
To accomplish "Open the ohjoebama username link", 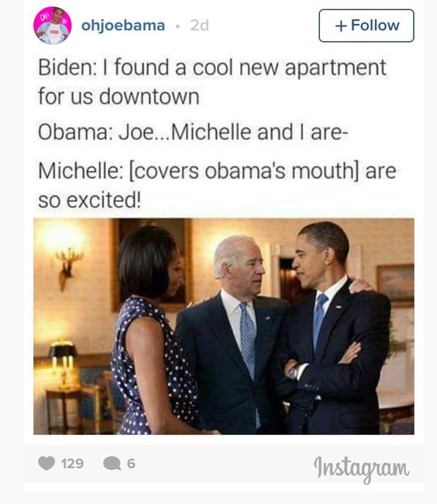I will pos(123,26).
